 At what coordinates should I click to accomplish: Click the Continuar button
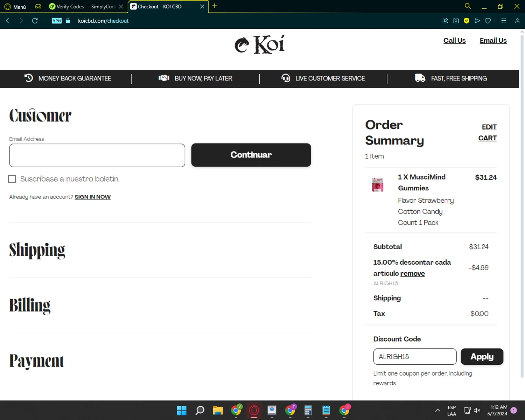pos(251,155)
